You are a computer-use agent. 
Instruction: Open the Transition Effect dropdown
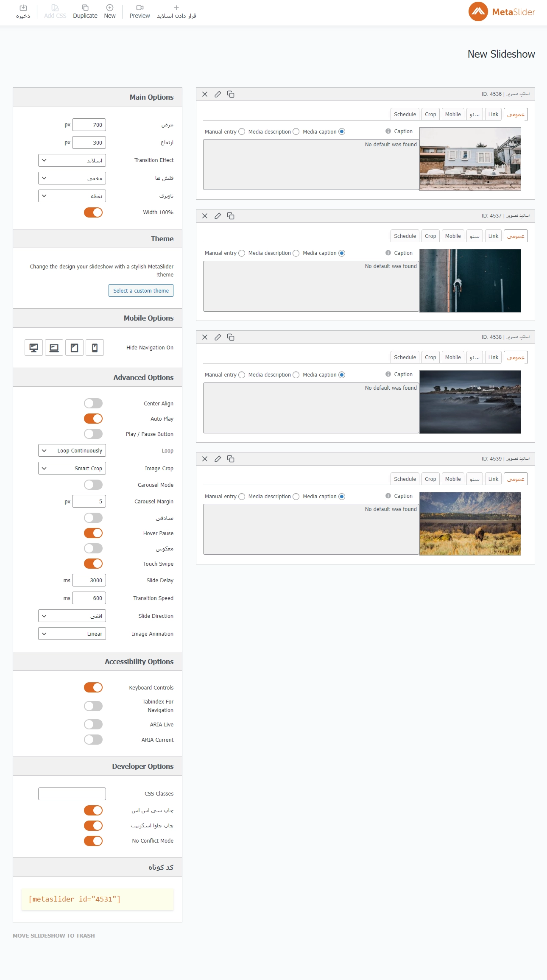(x=72, y=160)
